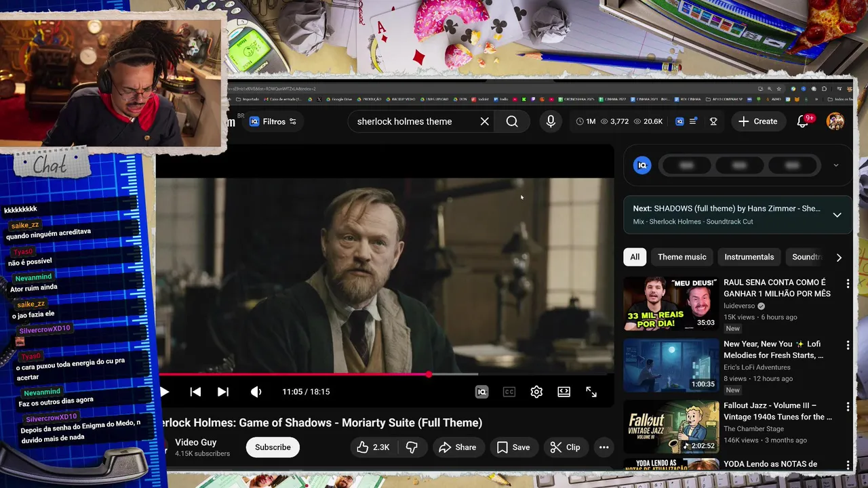Click the vidIQ logo in the side panel
The image size is (868, 488).
click(x=642, y=165)
